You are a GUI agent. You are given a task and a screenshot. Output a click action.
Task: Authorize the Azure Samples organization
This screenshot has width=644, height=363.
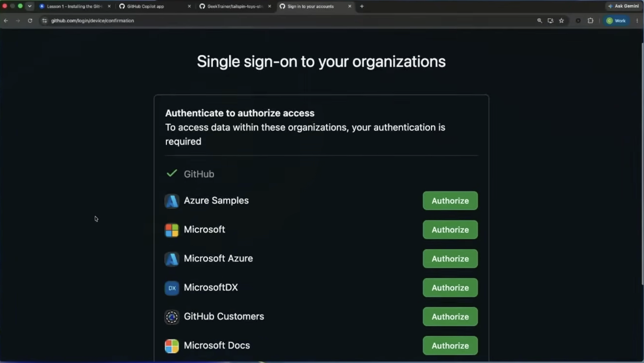pos(450,201)
